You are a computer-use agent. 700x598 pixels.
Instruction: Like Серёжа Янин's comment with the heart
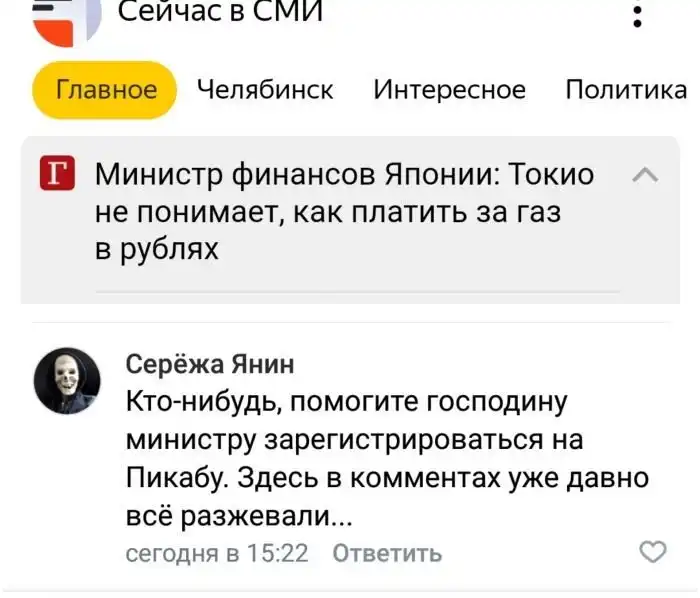click(x=652, y=551)
